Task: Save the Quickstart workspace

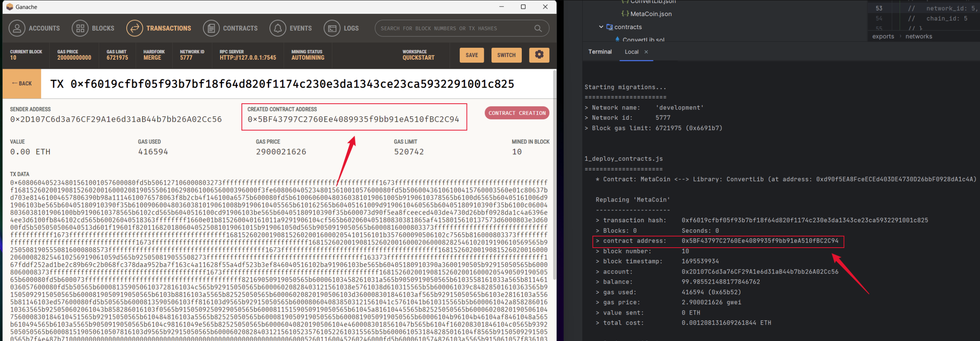Action: click(472, 55)
